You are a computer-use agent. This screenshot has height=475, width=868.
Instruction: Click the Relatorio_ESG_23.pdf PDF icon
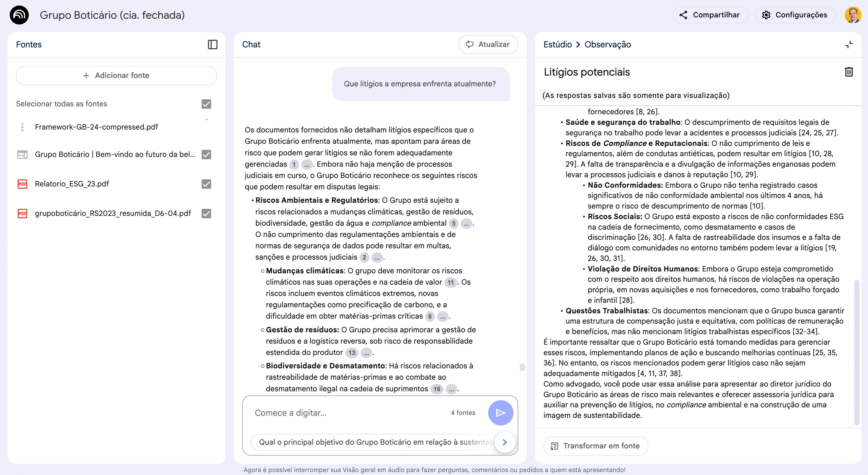coord(22,184)
